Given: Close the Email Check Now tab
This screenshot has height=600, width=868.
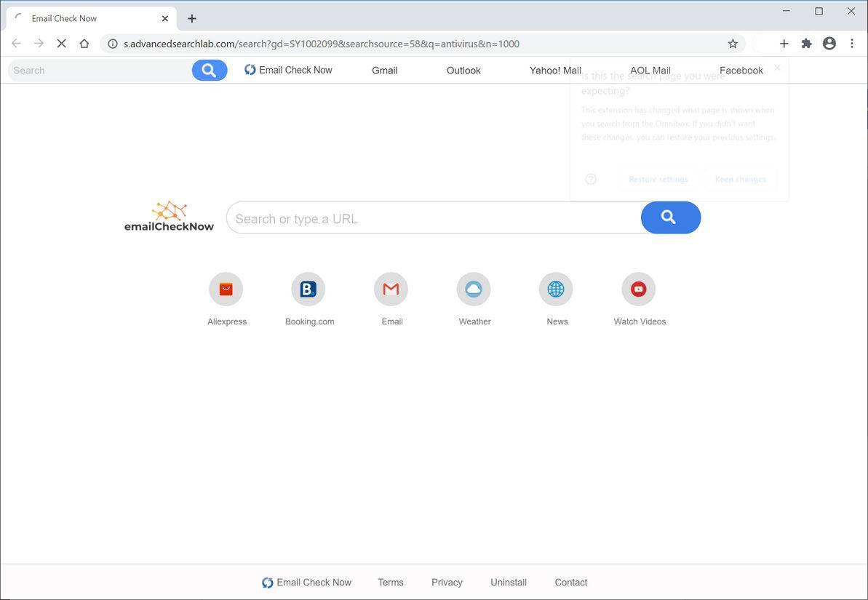Looking at the screenshot, I should [165, 18].
